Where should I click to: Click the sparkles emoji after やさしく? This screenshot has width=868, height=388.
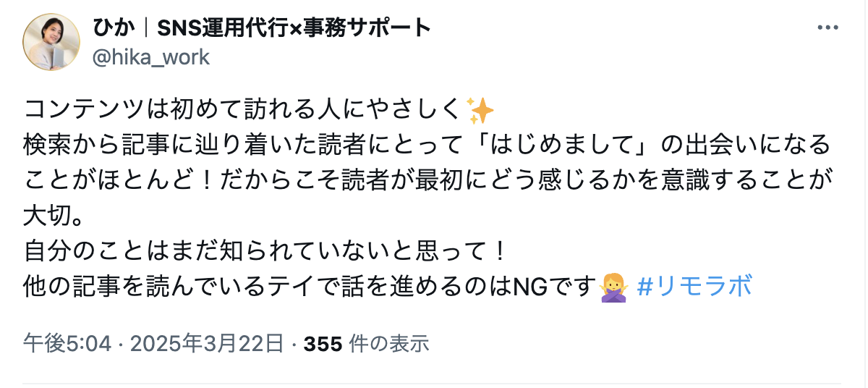click(480, 110)
